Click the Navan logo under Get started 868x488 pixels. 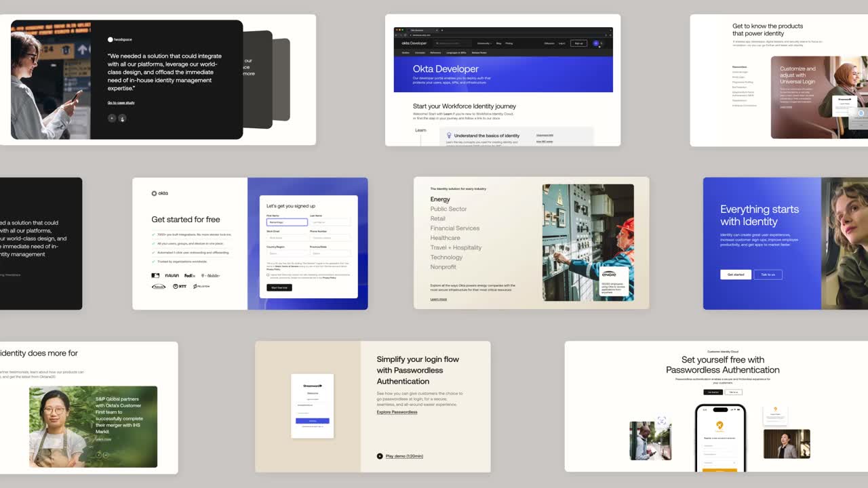(172, 276)
